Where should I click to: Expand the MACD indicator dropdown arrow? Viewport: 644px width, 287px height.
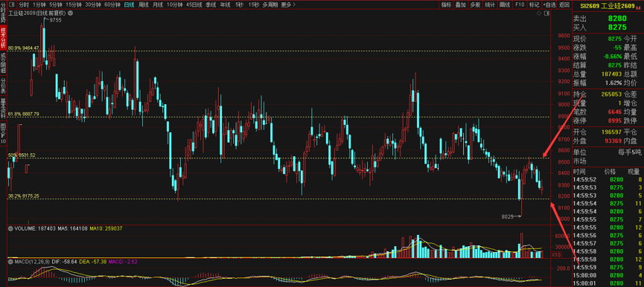click(10, 261)
